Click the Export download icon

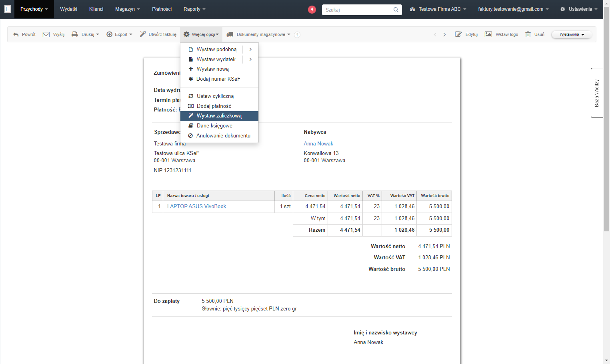click(109, 35)
